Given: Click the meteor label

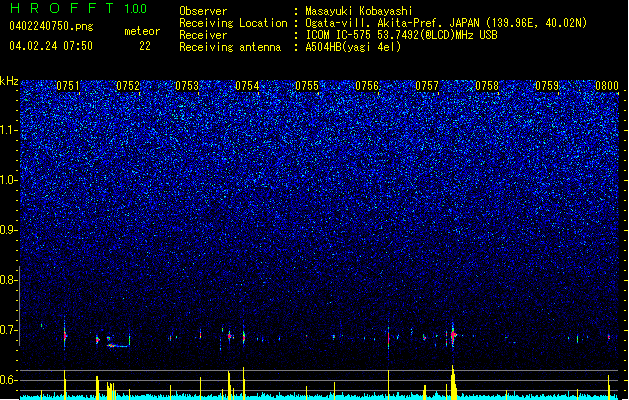Looking at the screenshot, I should coord(142,31).
